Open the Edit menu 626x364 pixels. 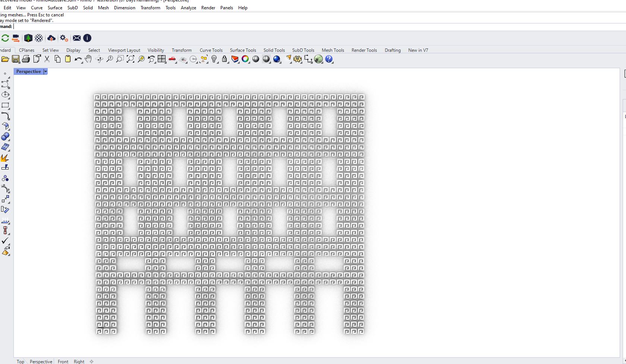tap(7, 8)
